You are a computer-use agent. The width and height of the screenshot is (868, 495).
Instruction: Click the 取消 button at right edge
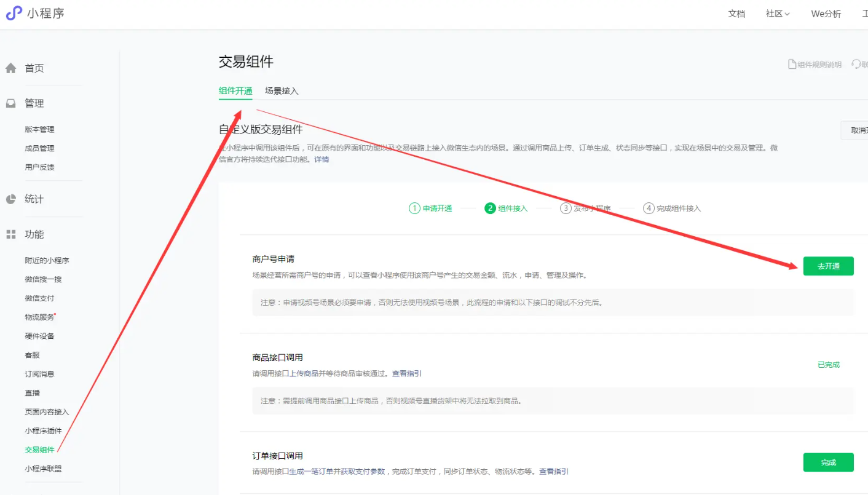[854, 130]
